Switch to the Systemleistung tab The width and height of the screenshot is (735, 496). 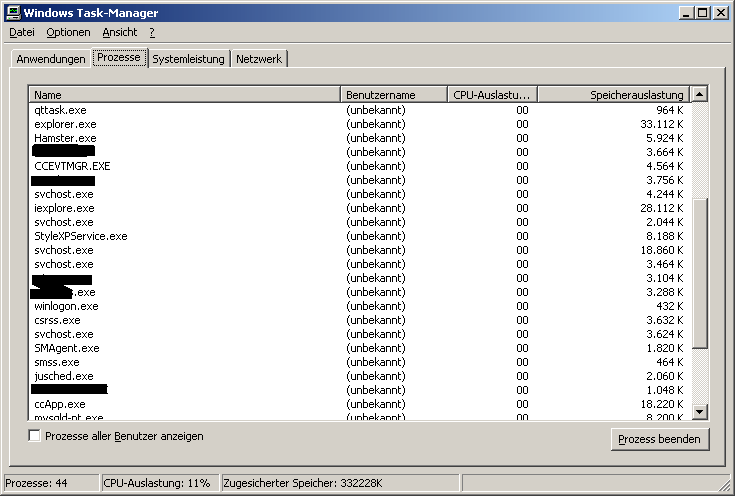point(188,59)
